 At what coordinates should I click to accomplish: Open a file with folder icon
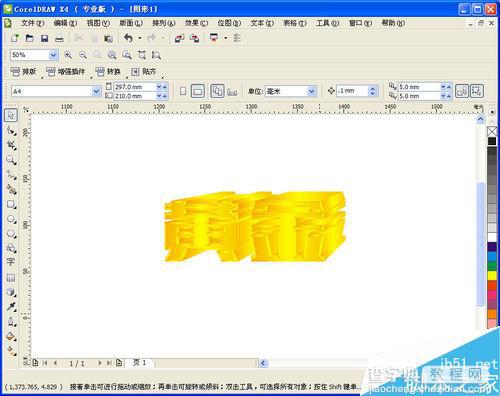point(30,38)
